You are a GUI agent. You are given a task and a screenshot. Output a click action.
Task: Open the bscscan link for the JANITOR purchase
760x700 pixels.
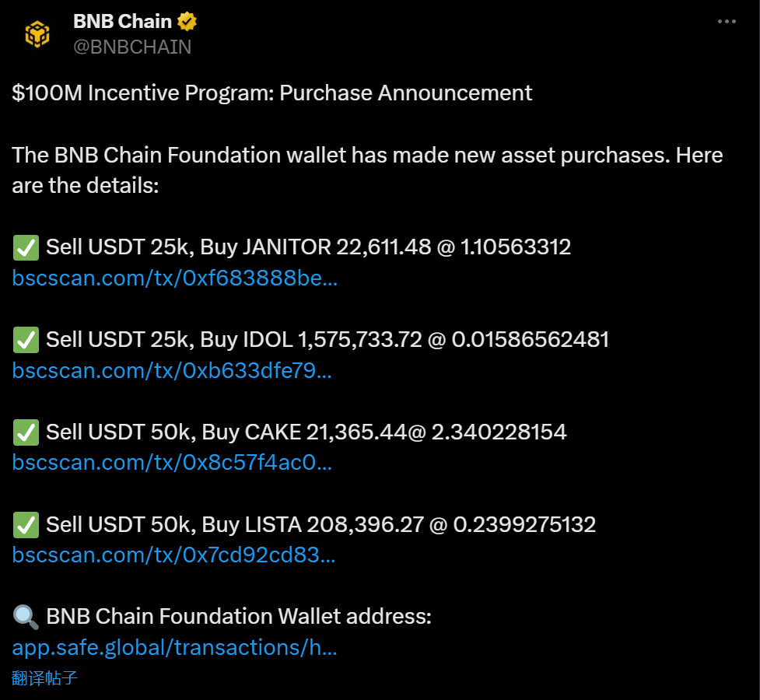tap(174, 278)
